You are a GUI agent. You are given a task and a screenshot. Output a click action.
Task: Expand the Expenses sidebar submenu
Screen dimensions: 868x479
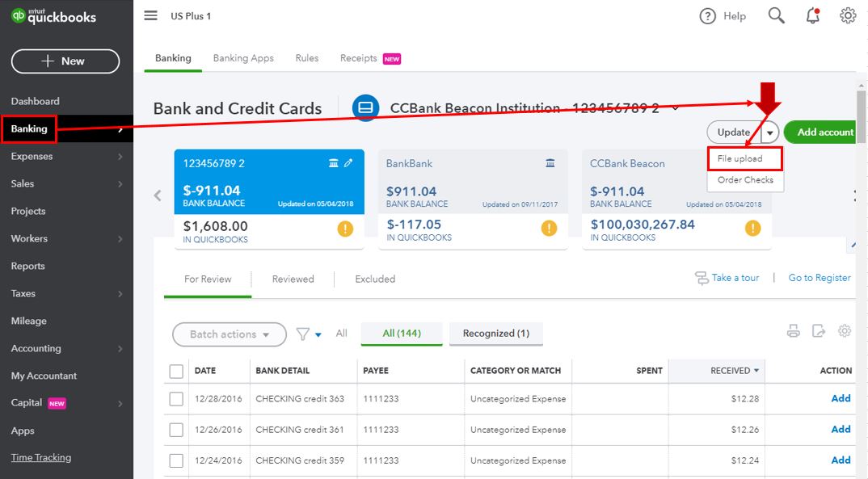(120, 157)
